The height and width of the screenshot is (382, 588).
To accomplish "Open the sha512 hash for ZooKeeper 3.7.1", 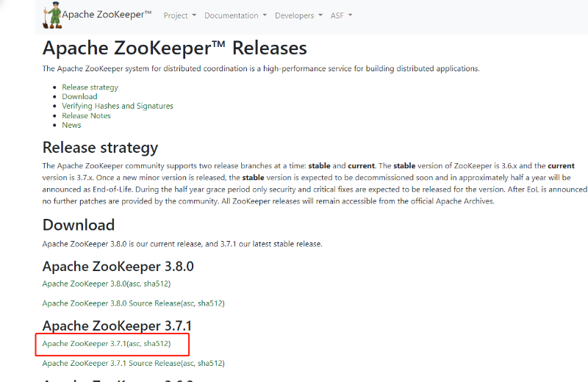I will 156,344.
